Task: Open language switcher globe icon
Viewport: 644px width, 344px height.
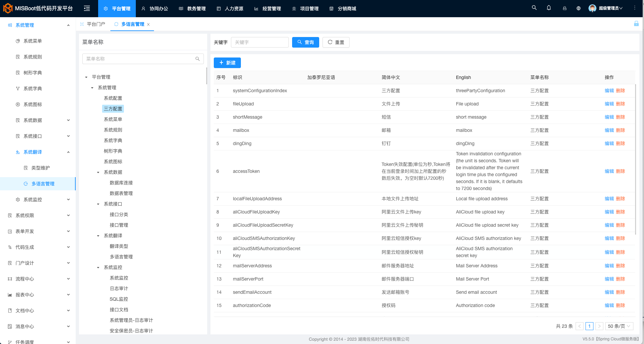Action: pos(579,8)
